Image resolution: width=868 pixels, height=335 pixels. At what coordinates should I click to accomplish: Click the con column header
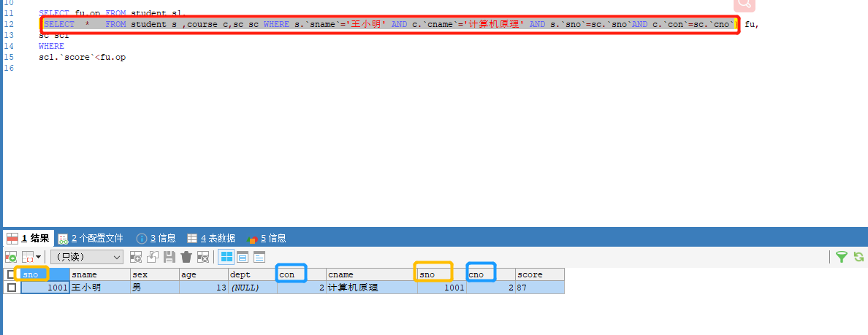[301, 274]
